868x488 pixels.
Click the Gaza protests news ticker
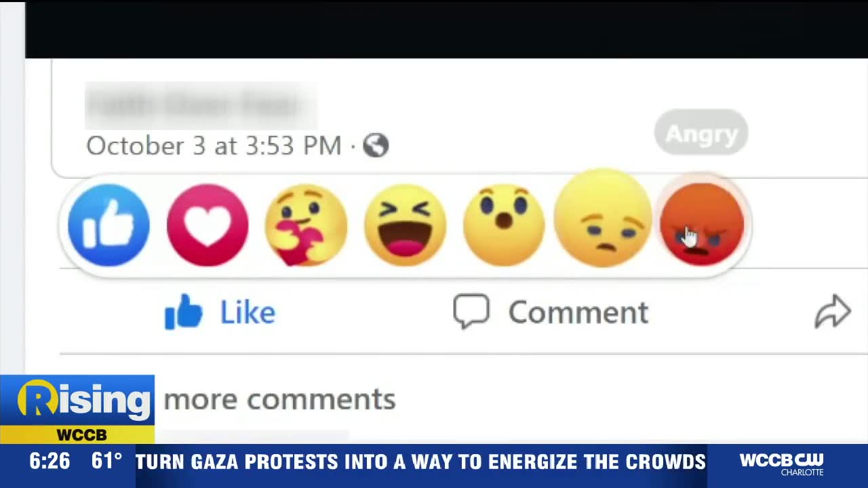[420, 462]
